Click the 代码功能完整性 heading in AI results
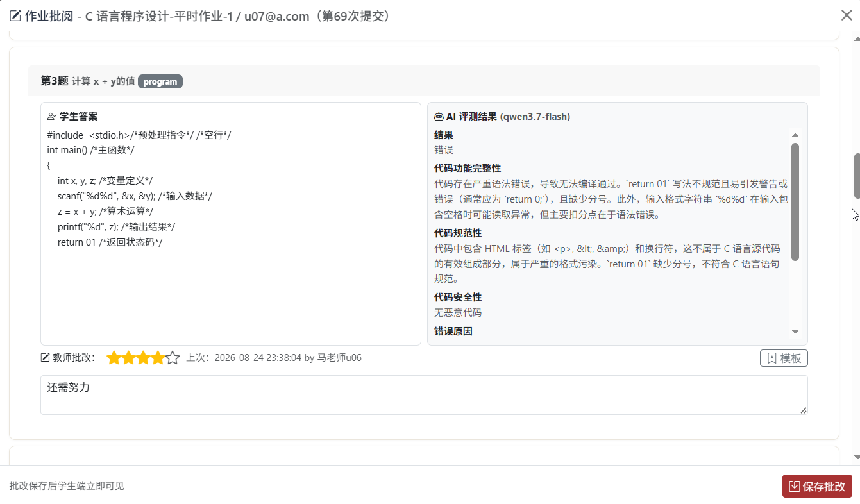Image resolution: width=860 pixels, height=504 pixels. pyautogui.click(x=468, y=169)
